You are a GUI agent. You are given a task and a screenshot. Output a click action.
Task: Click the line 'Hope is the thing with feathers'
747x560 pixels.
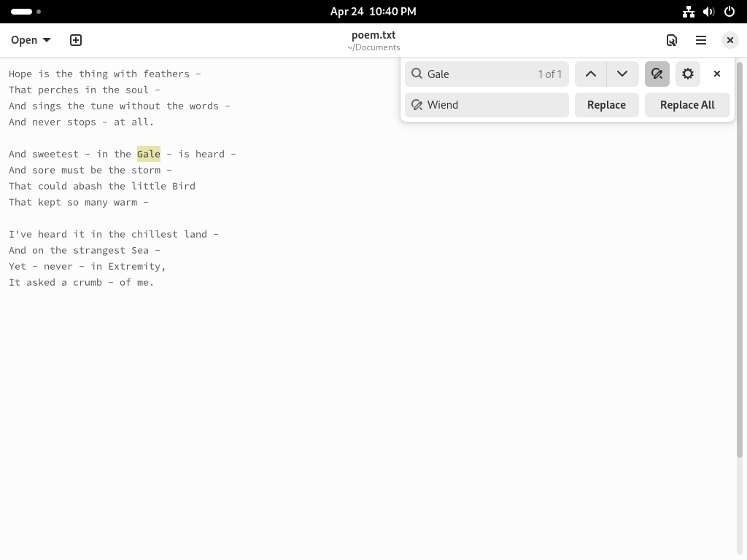point(105,74)
